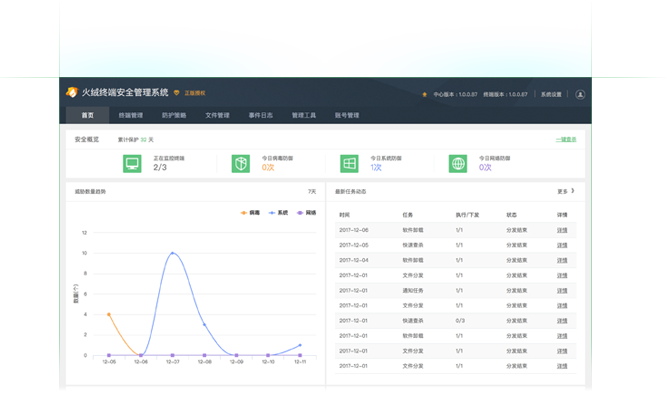Click the monitored terminals monitor icon
The width and height of the screenshot is (666, 394).
pos(132,163)
